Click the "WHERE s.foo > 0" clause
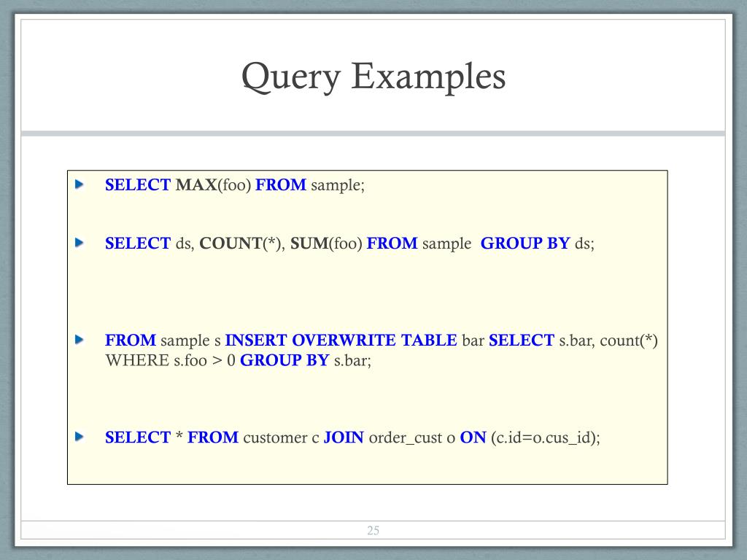 click(170, 360)
